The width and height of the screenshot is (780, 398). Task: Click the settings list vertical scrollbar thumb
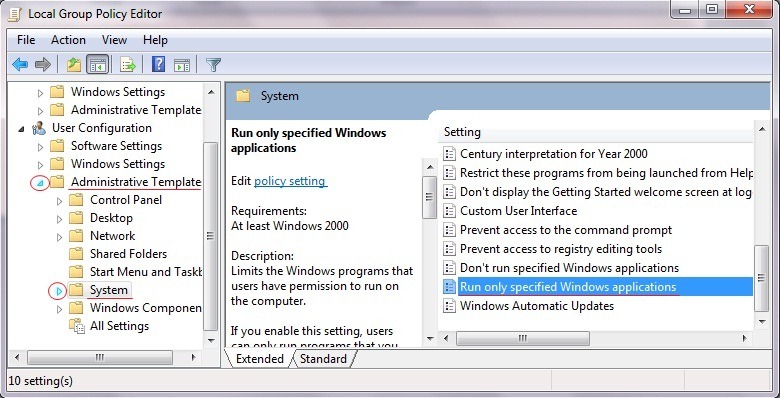(x=762, y=278)
